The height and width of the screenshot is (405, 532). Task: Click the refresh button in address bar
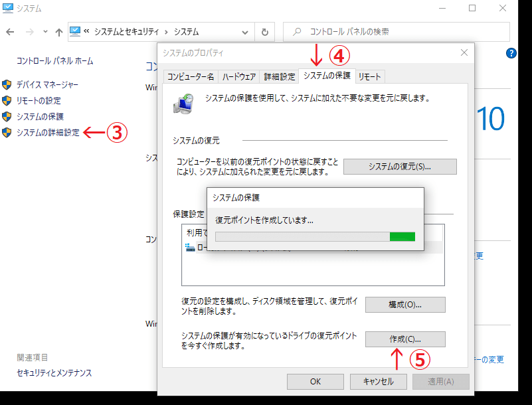coord(265,32)
